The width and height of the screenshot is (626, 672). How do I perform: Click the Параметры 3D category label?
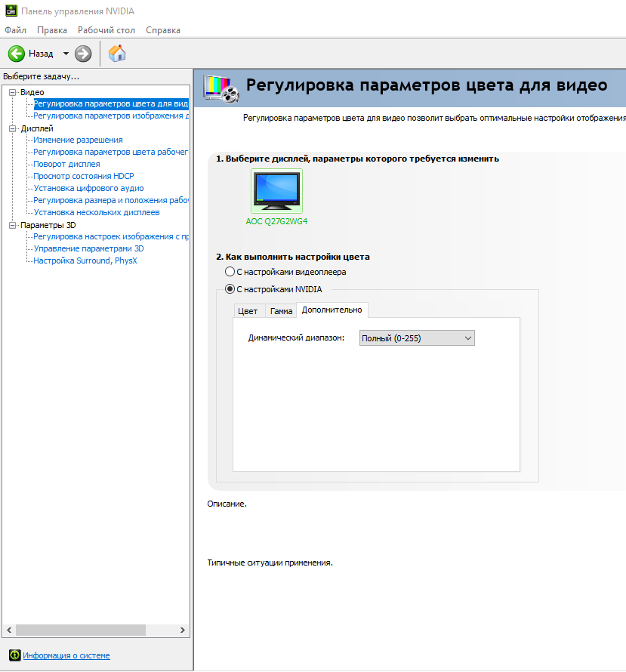click(x=48, y=225)
